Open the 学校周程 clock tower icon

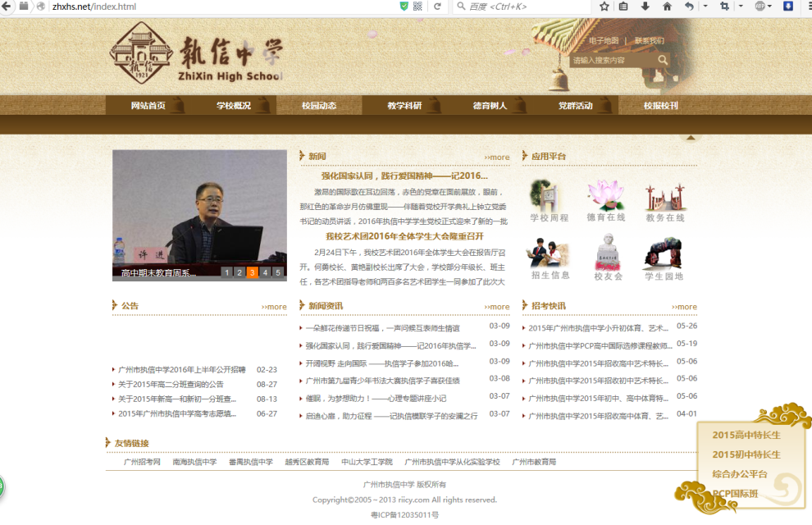tap(548, 197)
